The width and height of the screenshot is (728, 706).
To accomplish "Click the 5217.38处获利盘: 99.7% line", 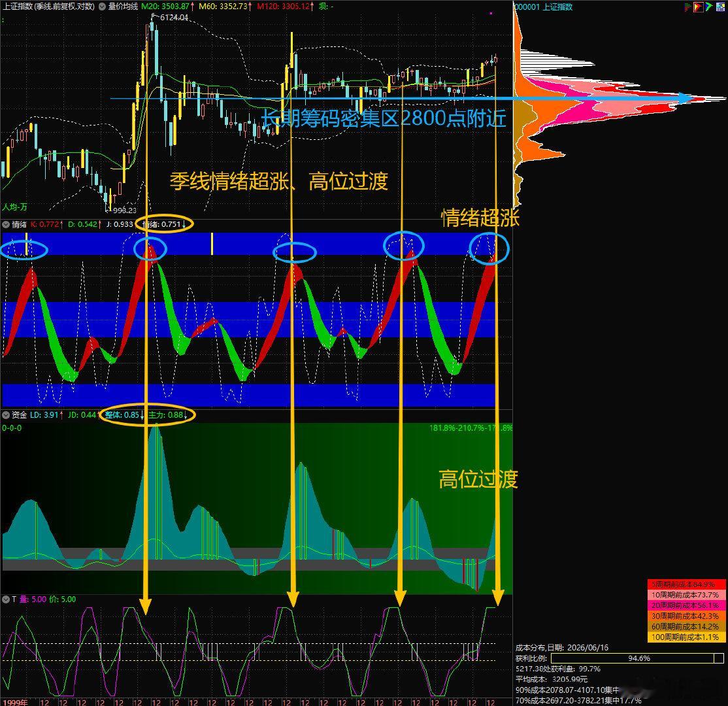I will tap(558, 669).
